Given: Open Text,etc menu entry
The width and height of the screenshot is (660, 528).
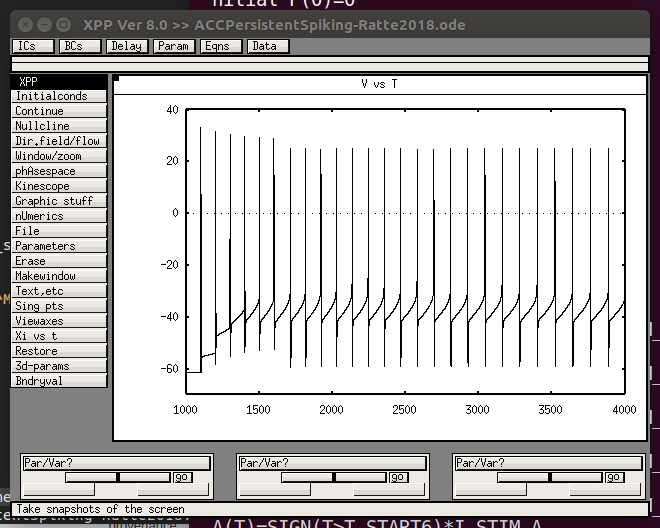Looking at the screenshot, I should 59,291.
